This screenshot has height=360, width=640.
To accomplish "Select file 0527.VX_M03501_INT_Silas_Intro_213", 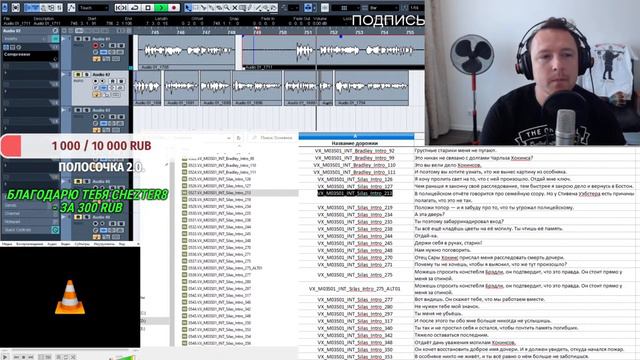I will (x=240, y=193).
